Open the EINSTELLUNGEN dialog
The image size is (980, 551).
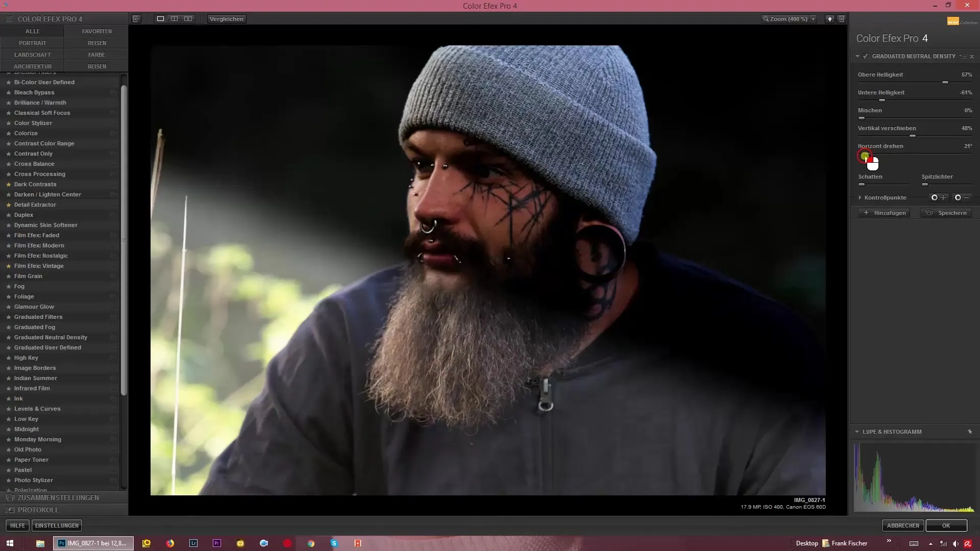coord(57,525)
